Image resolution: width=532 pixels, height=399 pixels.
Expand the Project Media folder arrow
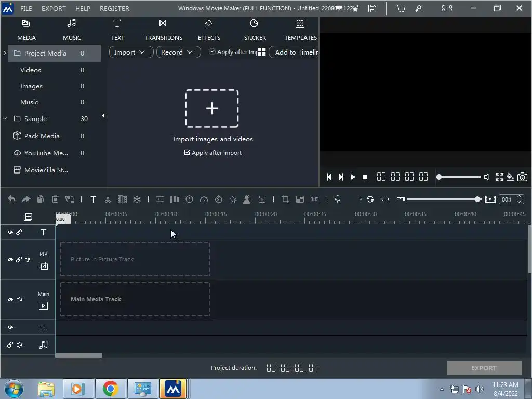[x=4, y=53]
